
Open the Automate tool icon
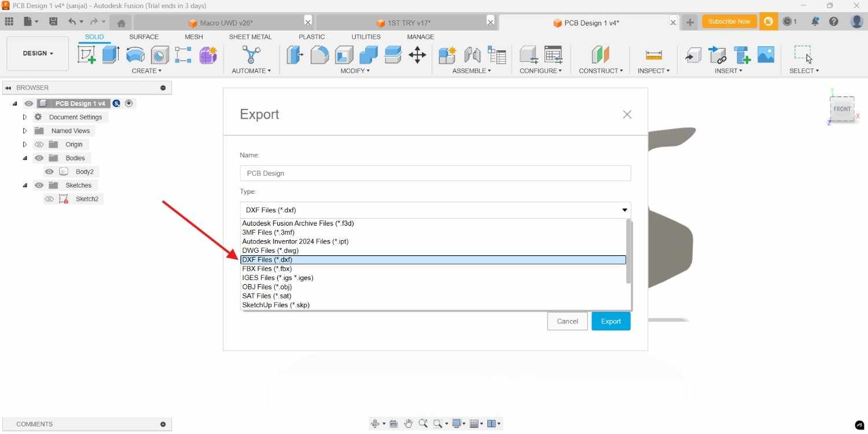[251, 55]
